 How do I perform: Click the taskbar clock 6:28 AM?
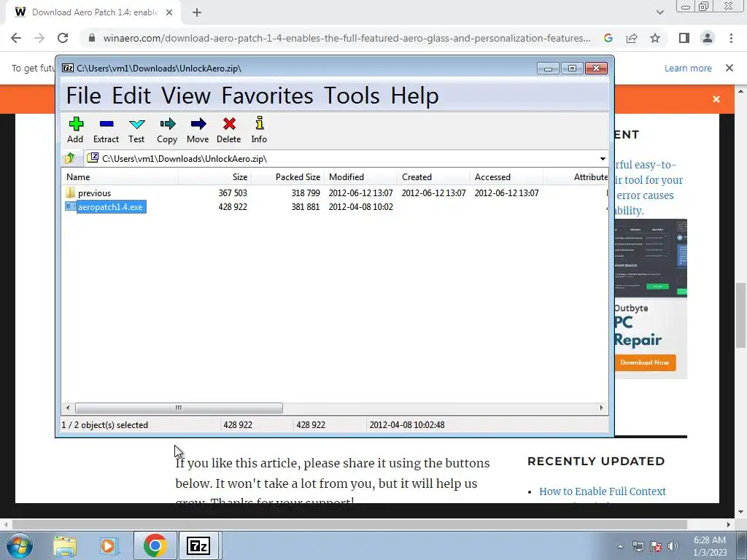[709, 546]
